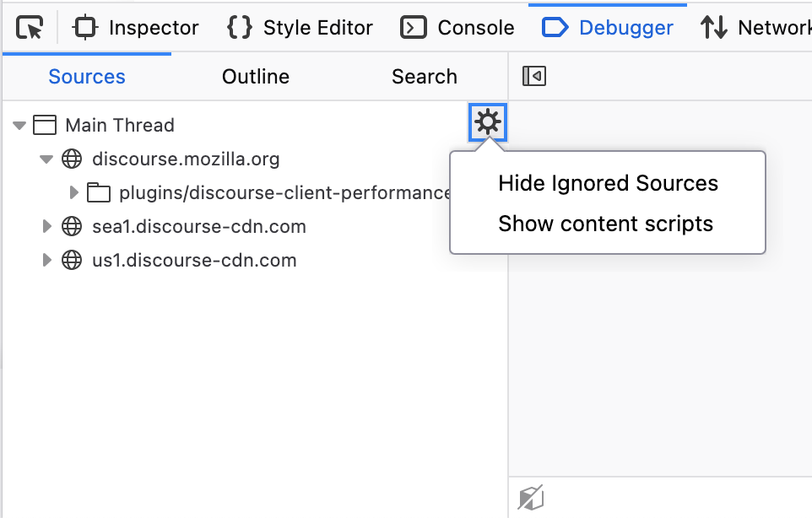
Task: Open the Network panel
Action: point(755,28)
